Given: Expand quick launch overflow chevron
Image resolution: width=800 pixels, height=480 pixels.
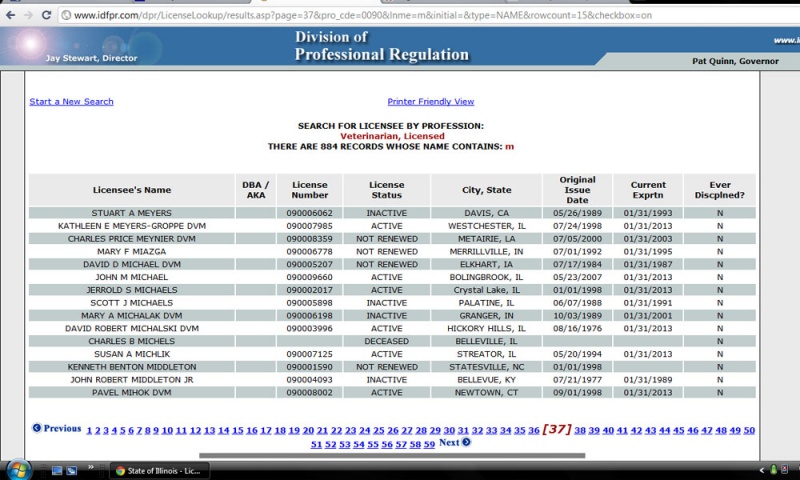Looking at the screenshot, I should click(x=90, y=467).
